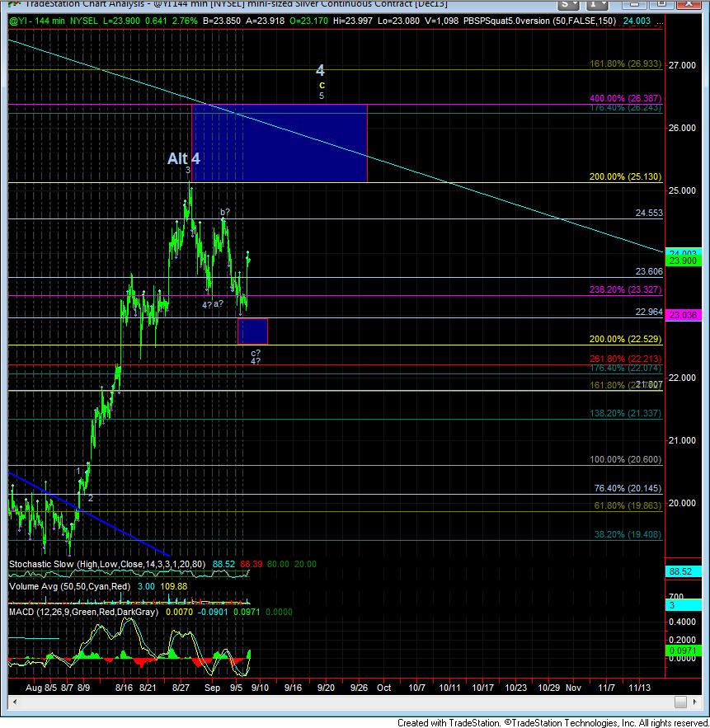Click the '176.40% (26.243)' Fibonacci label
Image resolution: width=710 pixels, height=728 pixels.
626,108
